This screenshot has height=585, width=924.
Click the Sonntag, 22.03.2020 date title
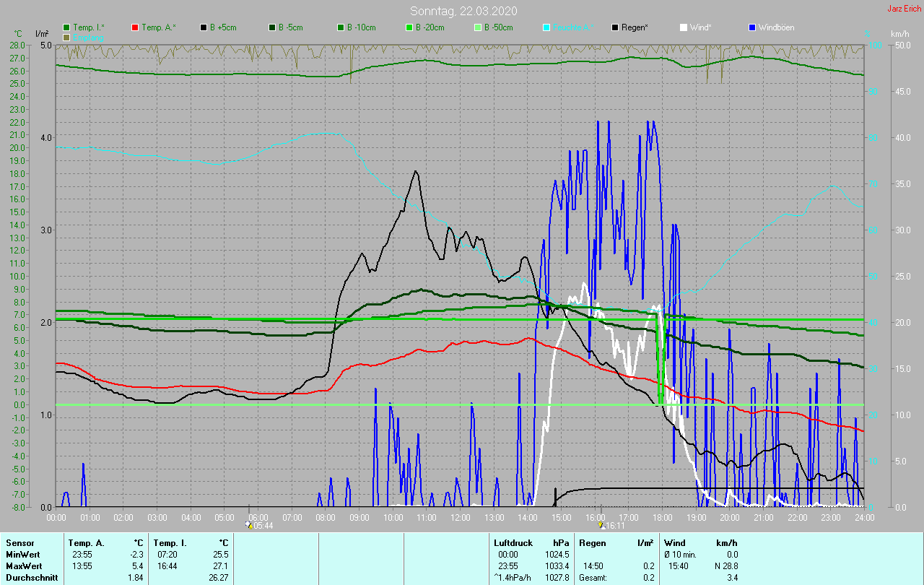[x=463, y=11]
